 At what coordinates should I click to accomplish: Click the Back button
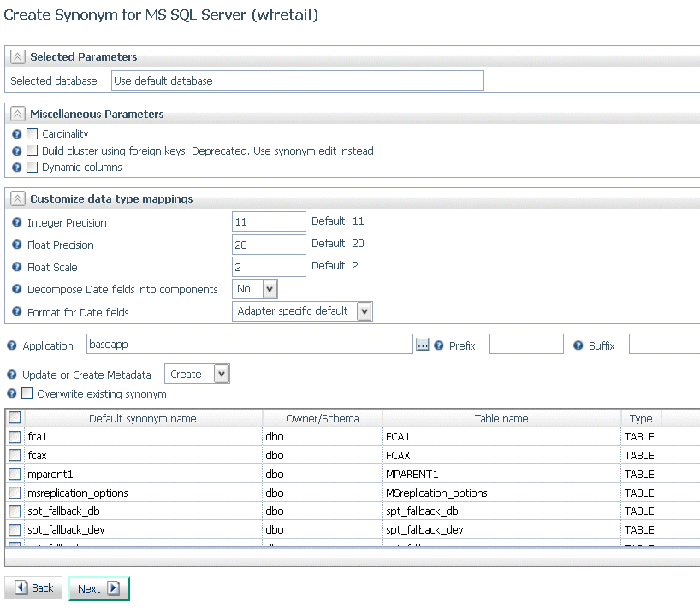coord(33,587)
